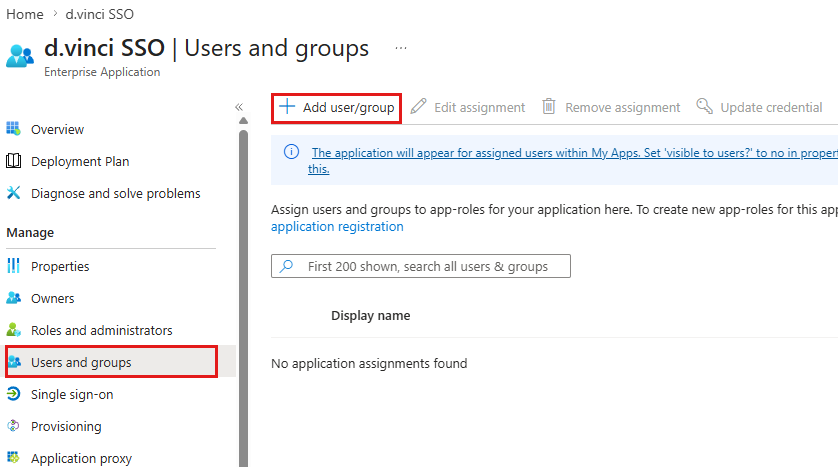Navigate to Home in breadcrumb

click(25, 14)
